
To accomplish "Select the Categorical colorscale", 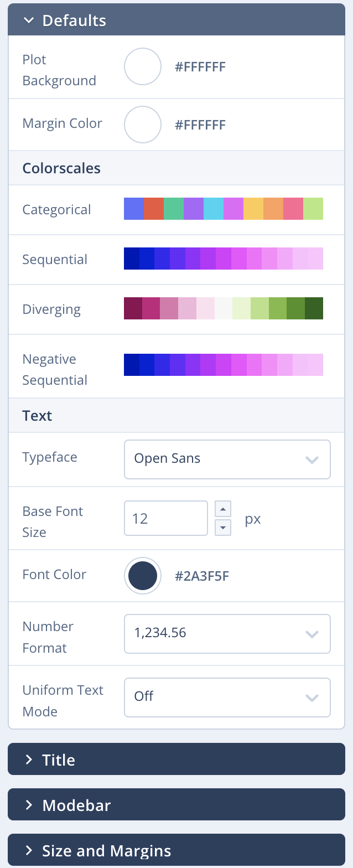I will [x=223, y=209].
